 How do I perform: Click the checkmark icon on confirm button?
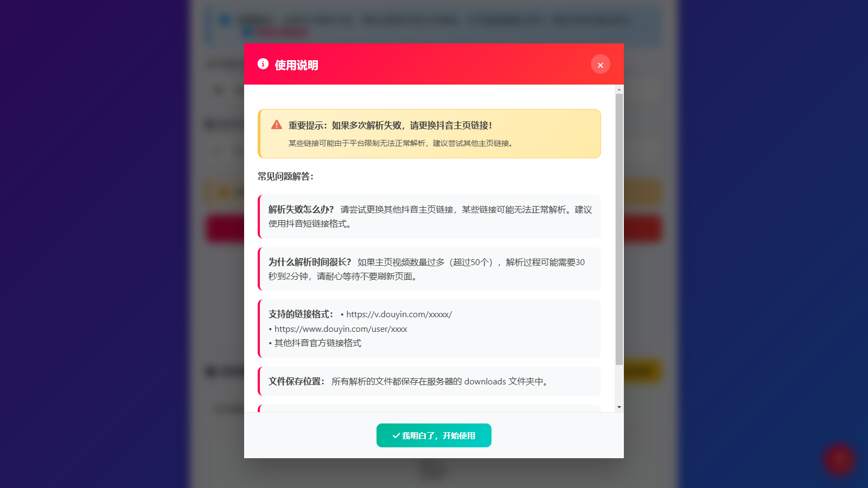point(396,435)
